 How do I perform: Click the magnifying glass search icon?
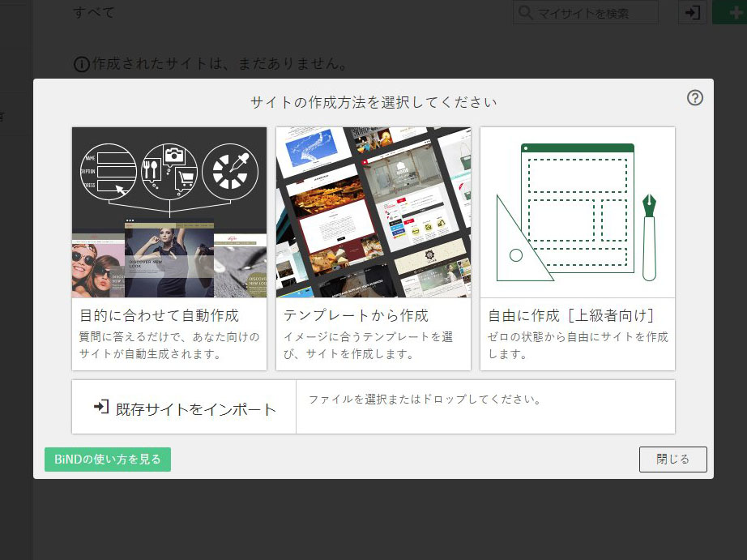(x=526, y=12)
